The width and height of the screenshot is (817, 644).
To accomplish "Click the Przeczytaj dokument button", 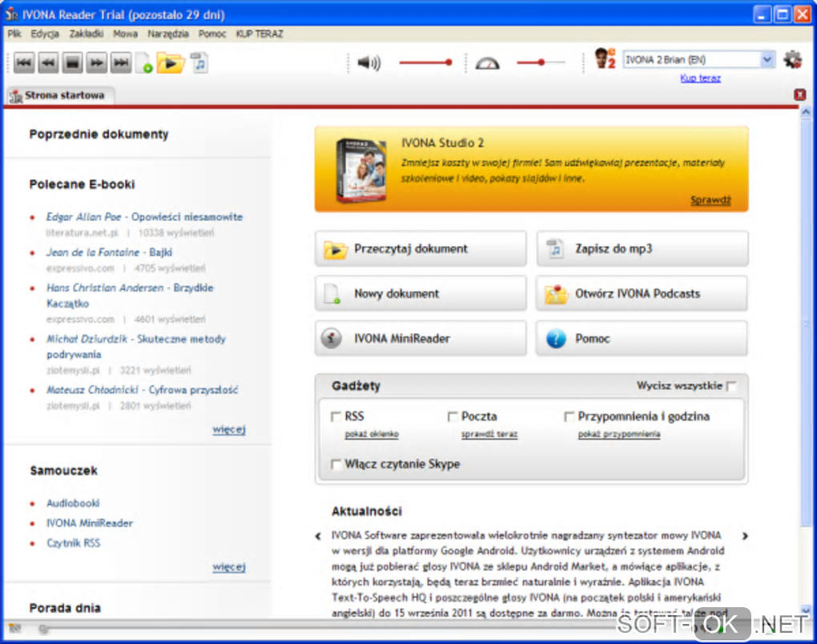I will pyautogui.click(x=421, y=249).
